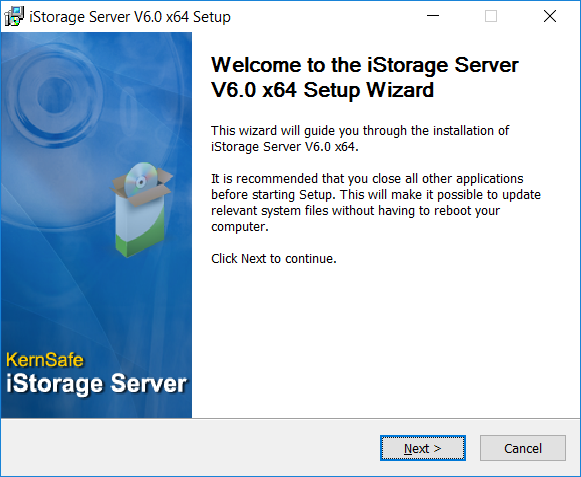
Task: Click the blank white area below instructions
Action: click(x=385, y=341)
